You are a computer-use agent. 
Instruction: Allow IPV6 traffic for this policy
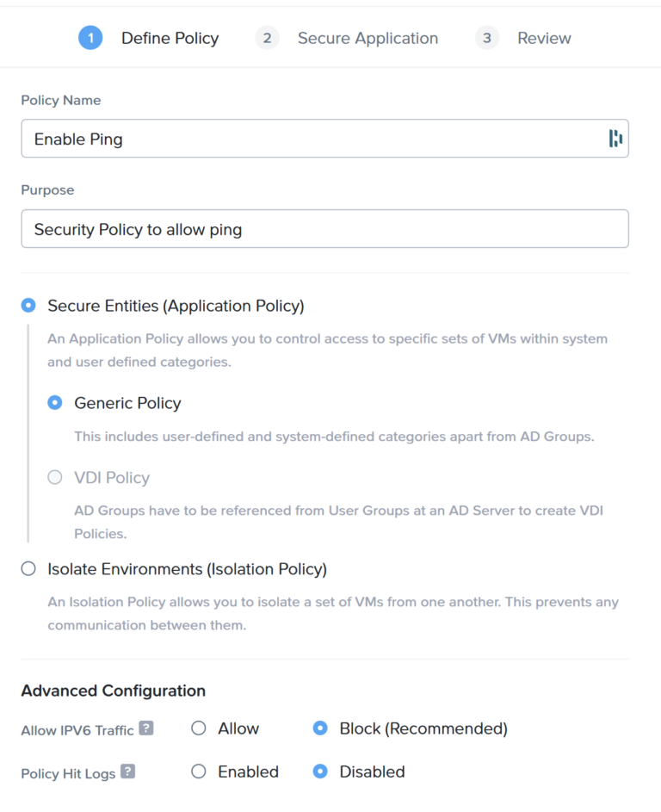tap(197, 728)
